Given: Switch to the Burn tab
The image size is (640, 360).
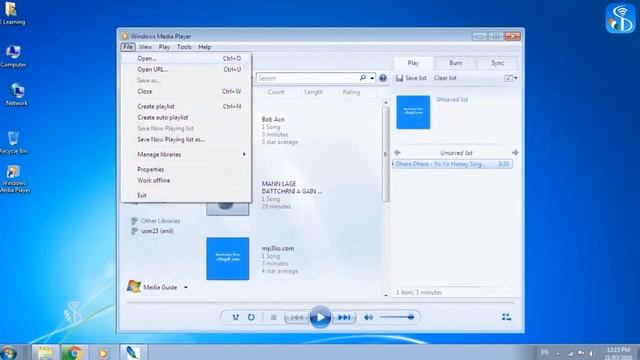Looking at the screenshot, I should pos(456,63).
